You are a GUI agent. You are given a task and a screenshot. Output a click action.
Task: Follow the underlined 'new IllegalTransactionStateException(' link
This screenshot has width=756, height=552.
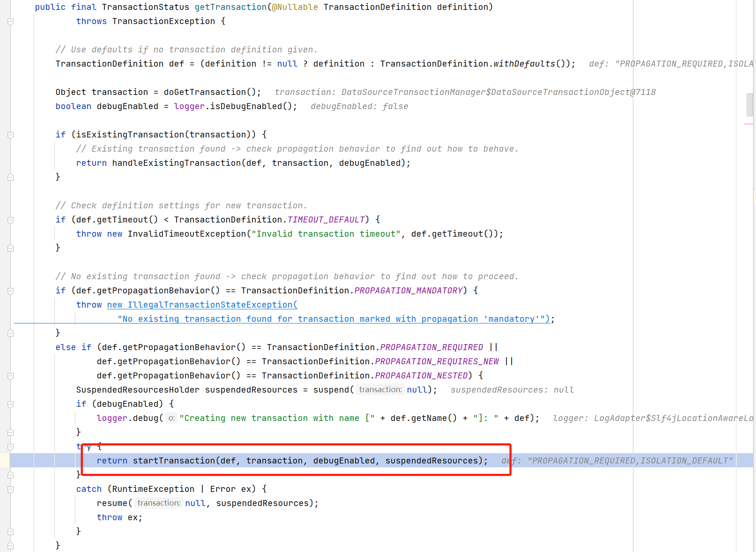[202, 305]
